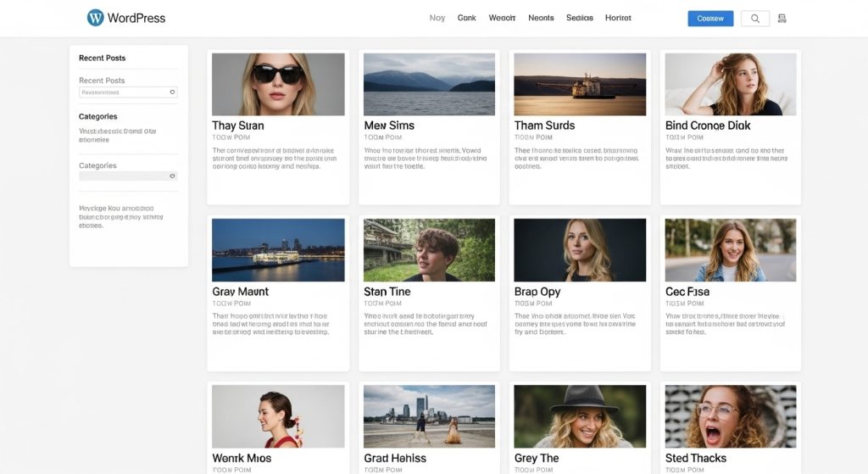
Task: Open the search magnifier icon
Action: [755, 19]
